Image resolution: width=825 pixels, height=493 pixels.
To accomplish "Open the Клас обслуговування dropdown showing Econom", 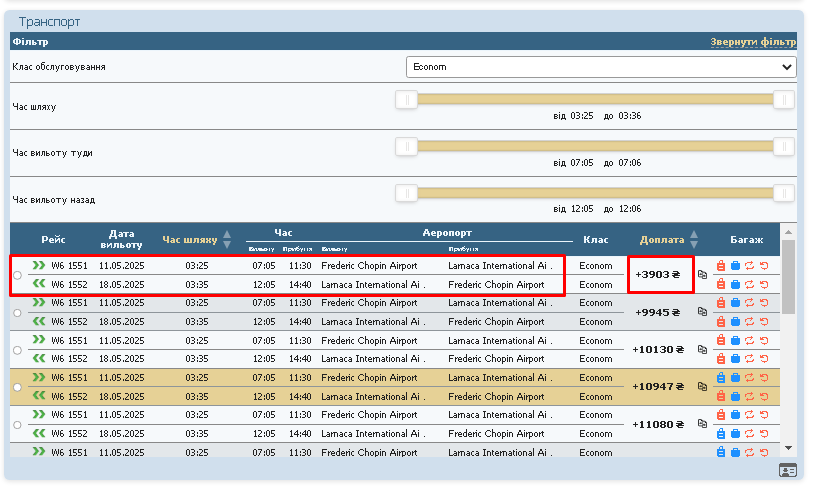I will 601,67.
